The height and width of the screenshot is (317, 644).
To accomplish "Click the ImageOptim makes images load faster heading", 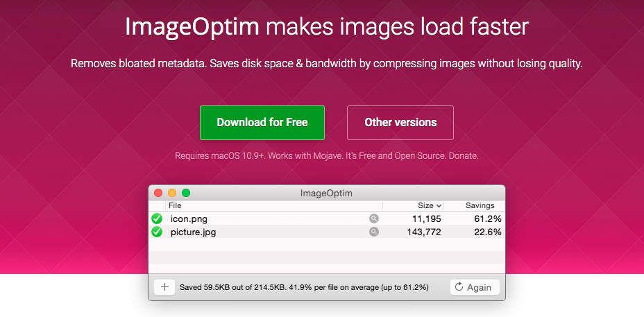I will click(327, 27).
